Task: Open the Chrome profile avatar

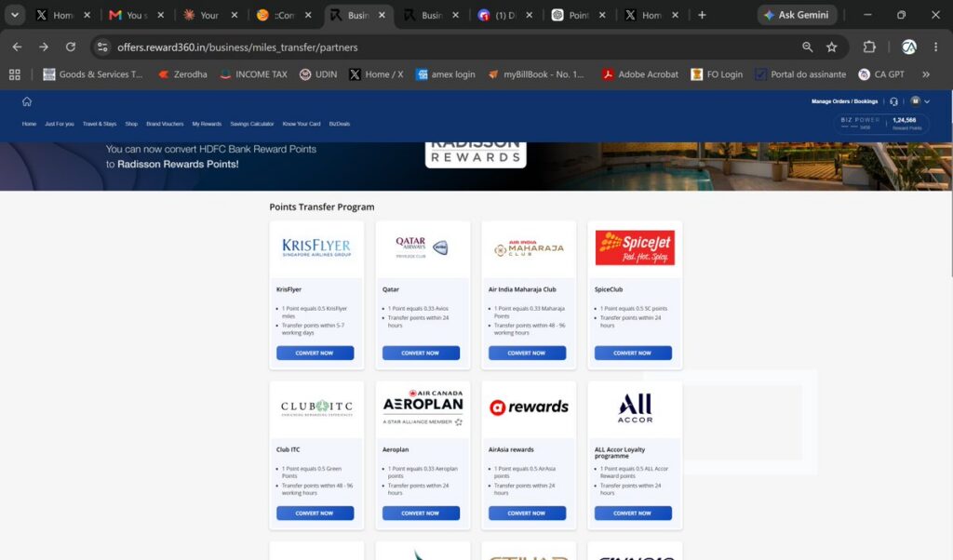Action: click(x=908, y=47)
